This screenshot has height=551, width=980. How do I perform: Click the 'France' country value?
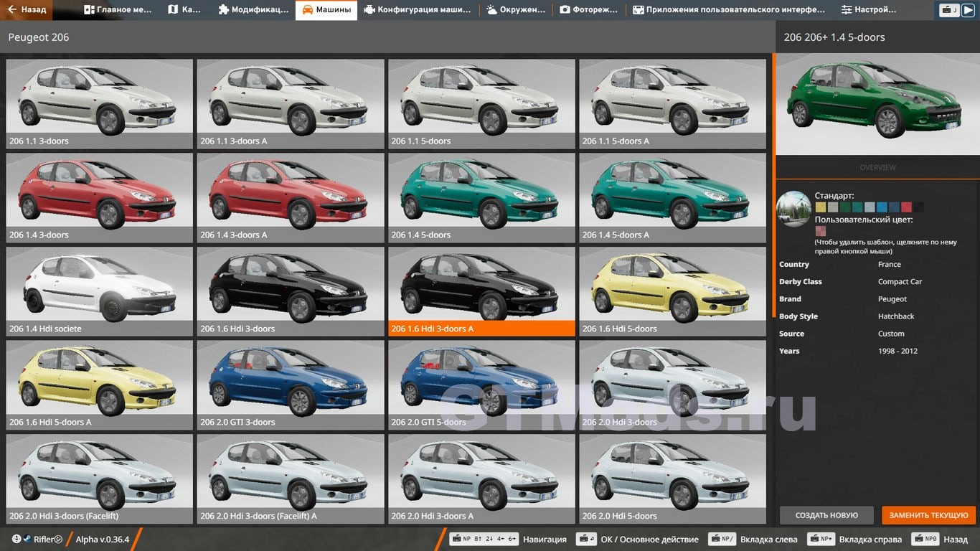pyautogui.click(x=889, y=264)
